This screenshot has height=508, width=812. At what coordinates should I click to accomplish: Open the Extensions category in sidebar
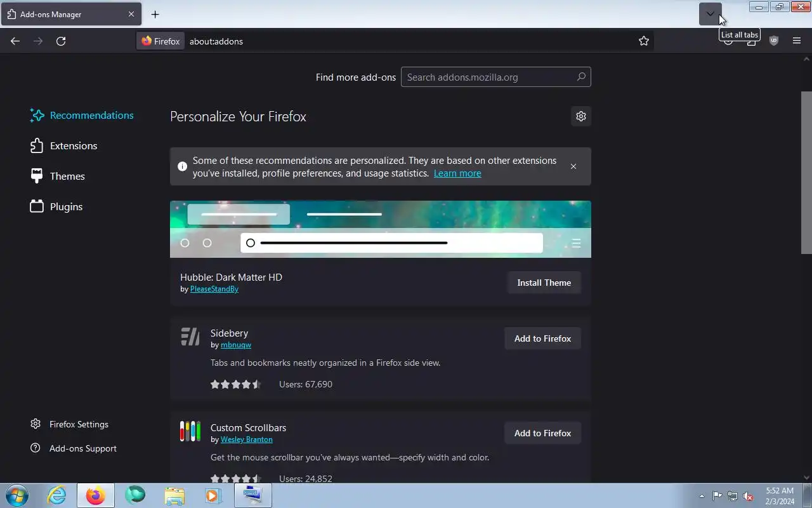click(x=63, y=145)
